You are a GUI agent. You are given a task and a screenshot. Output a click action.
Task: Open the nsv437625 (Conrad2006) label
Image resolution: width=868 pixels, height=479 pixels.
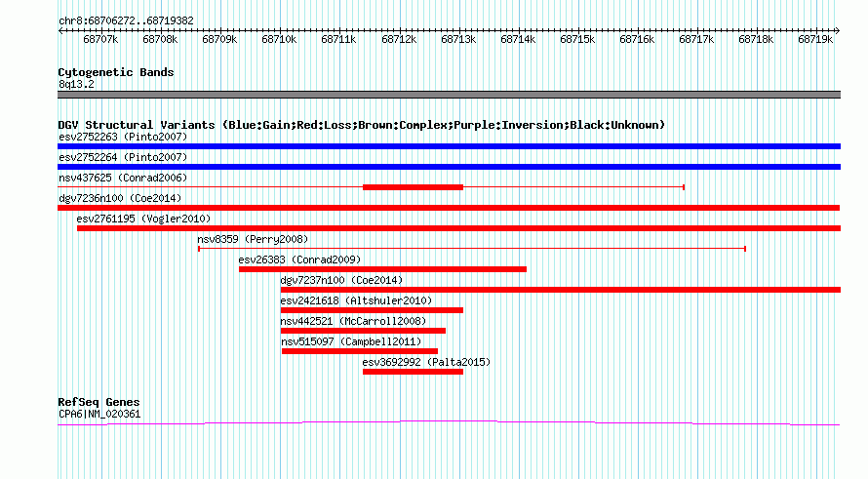[x=123, y=178]
